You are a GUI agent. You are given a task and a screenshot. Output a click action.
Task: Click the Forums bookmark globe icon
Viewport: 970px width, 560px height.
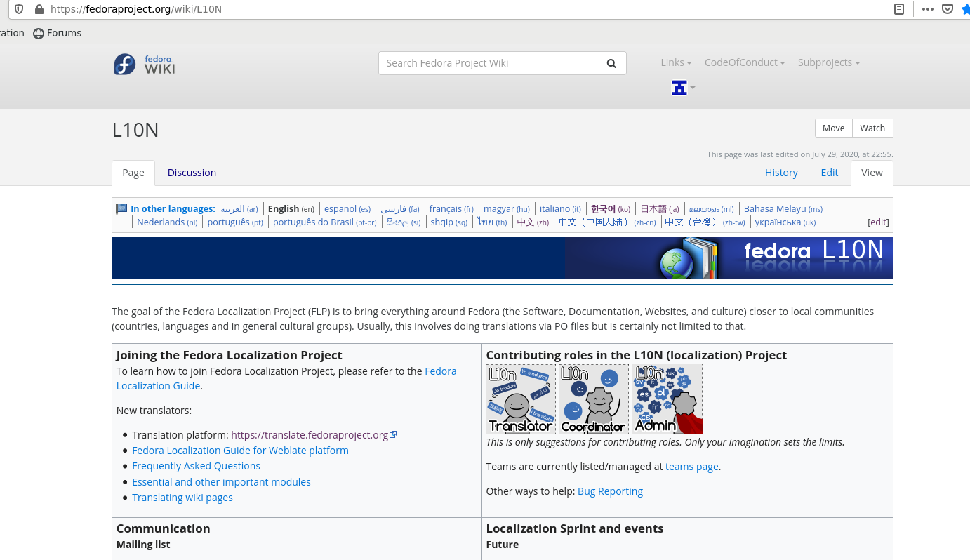point(39,33)
